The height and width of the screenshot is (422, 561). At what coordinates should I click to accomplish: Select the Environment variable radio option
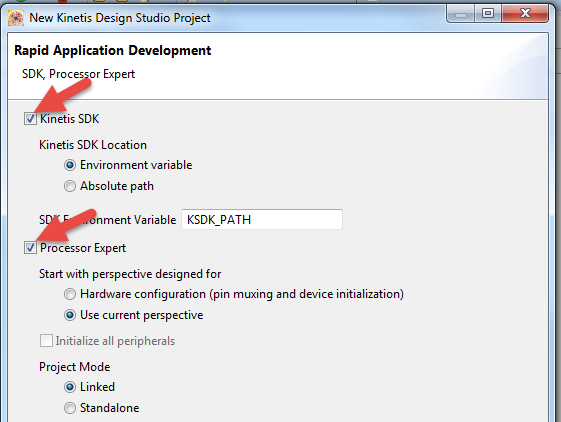coord(70,165)
